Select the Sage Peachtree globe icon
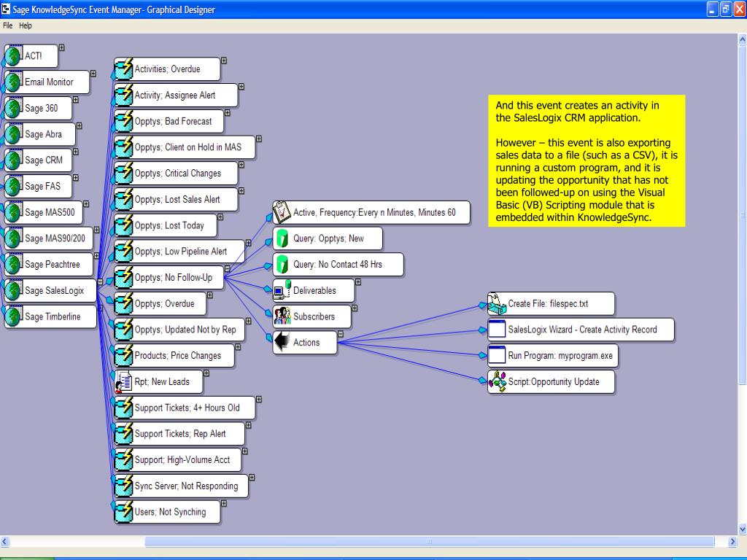 click(14, 264)
